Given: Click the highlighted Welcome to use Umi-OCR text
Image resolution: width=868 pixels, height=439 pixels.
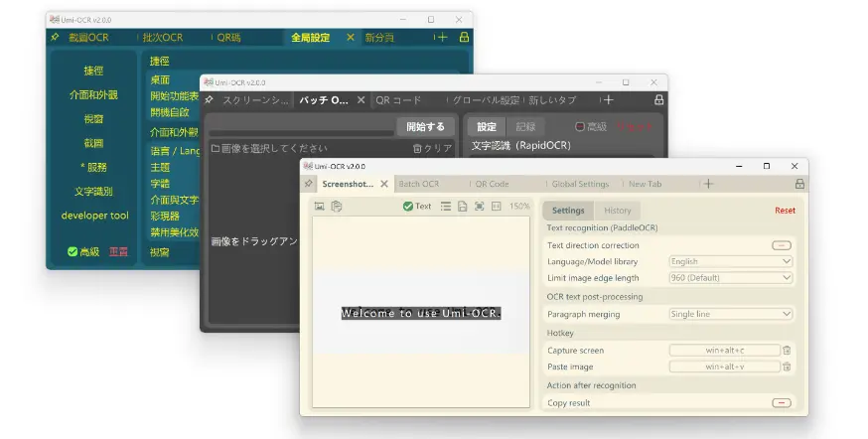Looking at the screenshot, I should tap(421, 313).
